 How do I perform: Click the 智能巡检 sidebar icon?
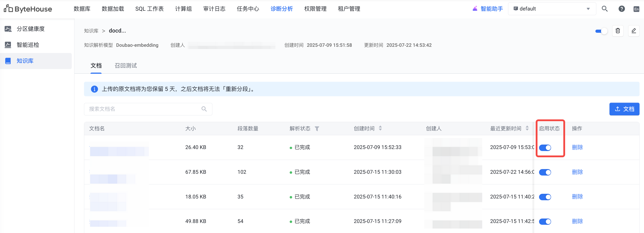8,45
